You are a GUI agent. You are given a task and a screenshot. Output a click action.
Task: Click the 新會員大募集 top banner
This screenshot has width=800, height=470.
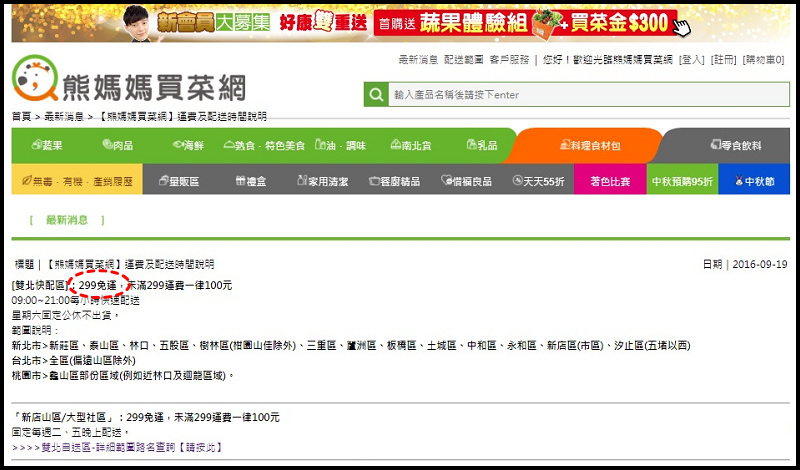[x=400, y=23]
